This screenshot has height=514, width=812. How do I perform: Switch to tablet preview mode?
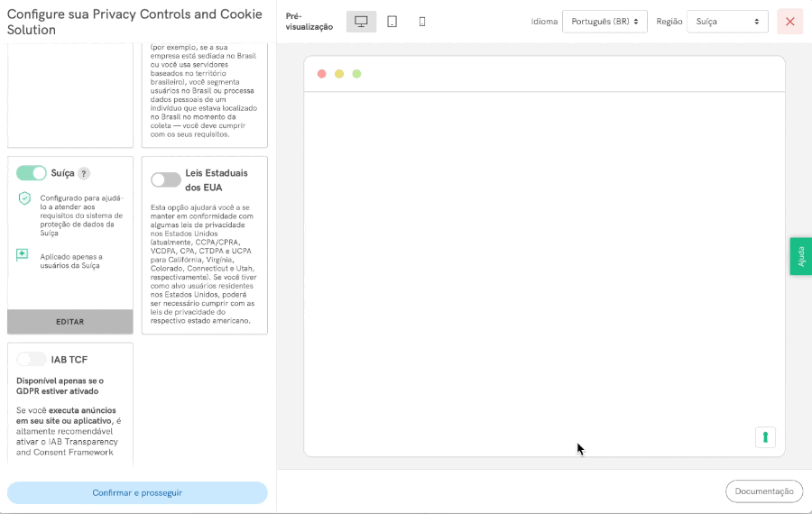click(392, 22)
